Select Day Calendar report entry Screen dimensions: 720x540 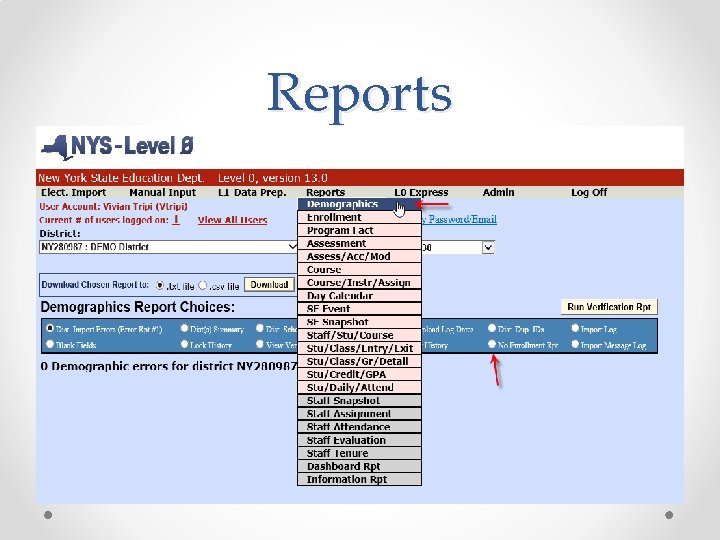pyautogui.click(x=359, y=296)
